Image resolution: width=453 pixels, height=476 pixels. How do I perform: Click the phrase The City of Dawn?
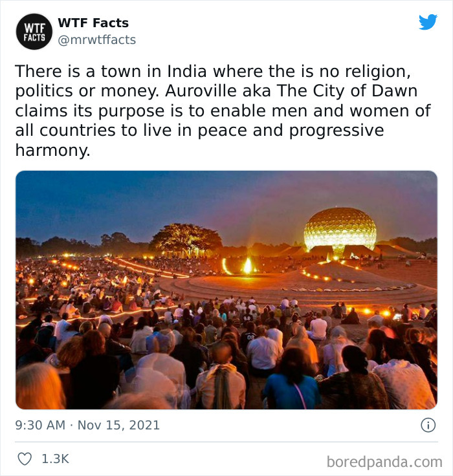(x=347, y=91)
